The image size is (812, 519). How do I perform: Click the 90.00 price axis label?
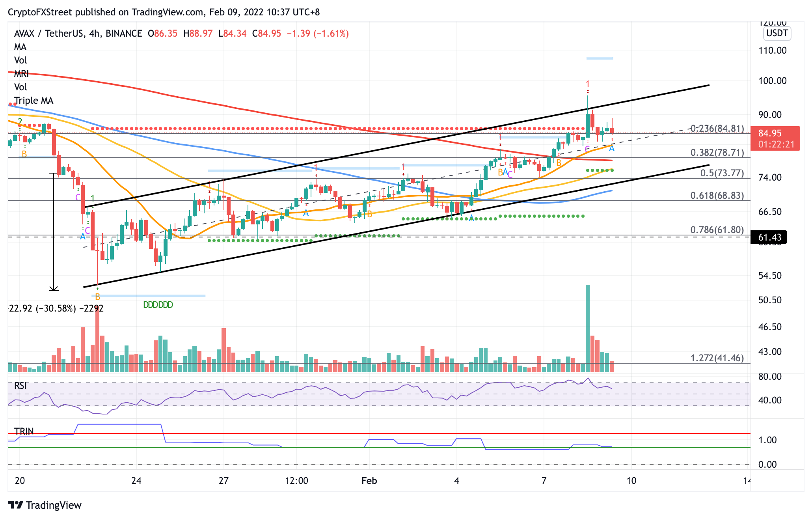[770, 115]
